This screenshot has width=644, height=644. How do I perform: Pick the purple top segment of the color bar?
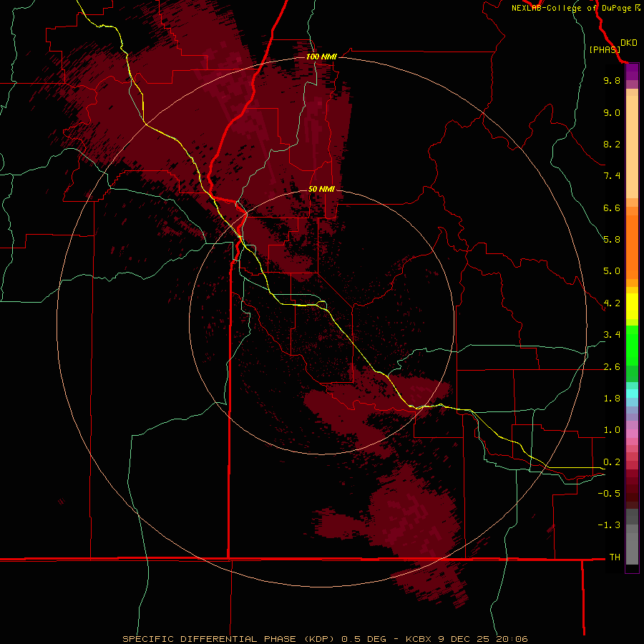(632, 72)
